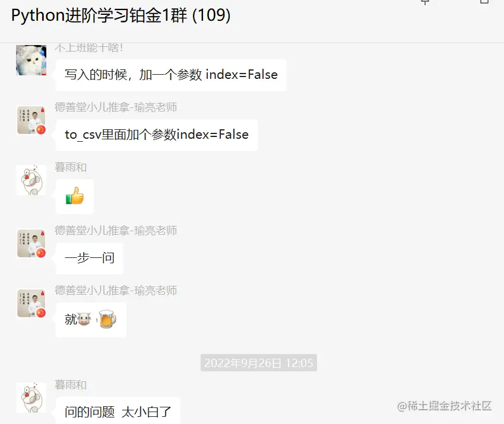Click the thumbs-up emoji message
The width and height of the screenshot is (504, 424).
[75, 196]
